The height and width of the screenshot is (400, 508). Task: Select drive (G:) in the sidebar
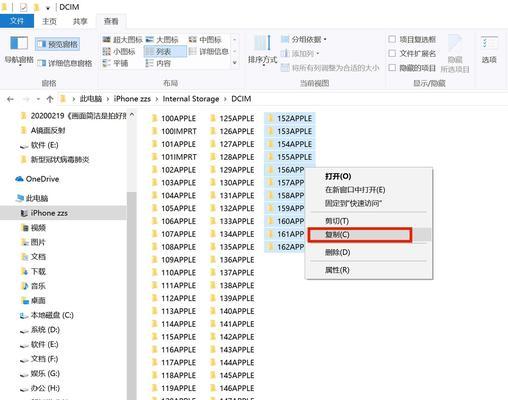coord(40,374)
